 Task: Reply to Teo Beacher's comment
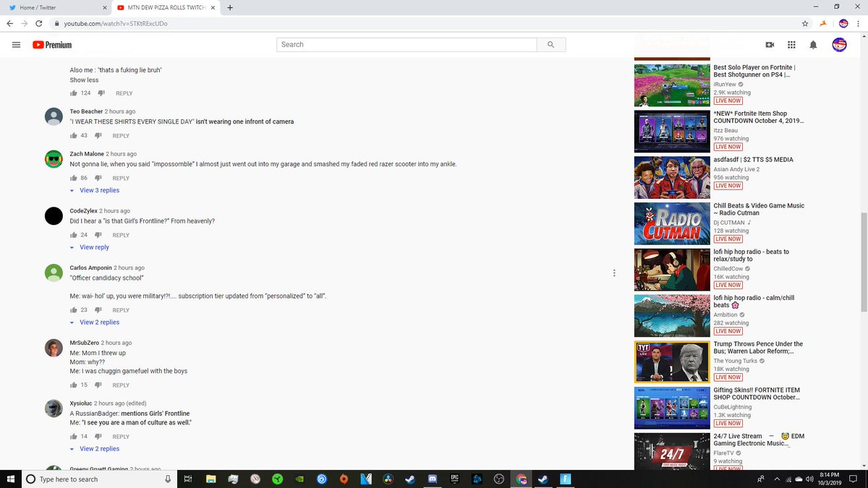121,136
